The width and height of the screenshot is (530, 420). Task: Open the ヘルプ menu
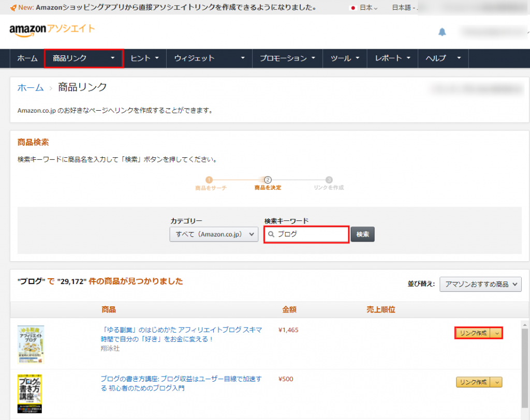443,58
